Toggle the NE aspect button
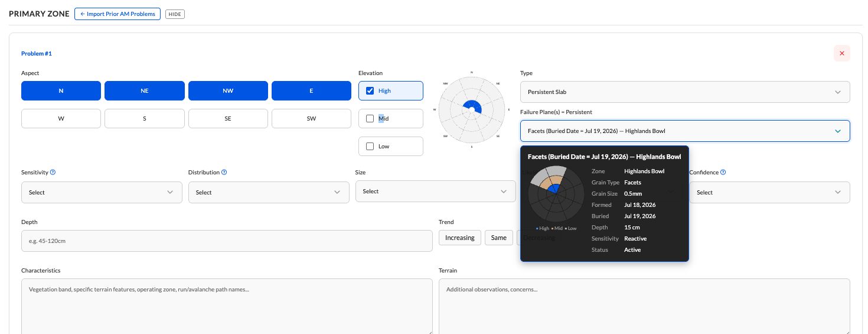Image resolution: width=868 pixels, height=334 pixels. pos(144,91)
